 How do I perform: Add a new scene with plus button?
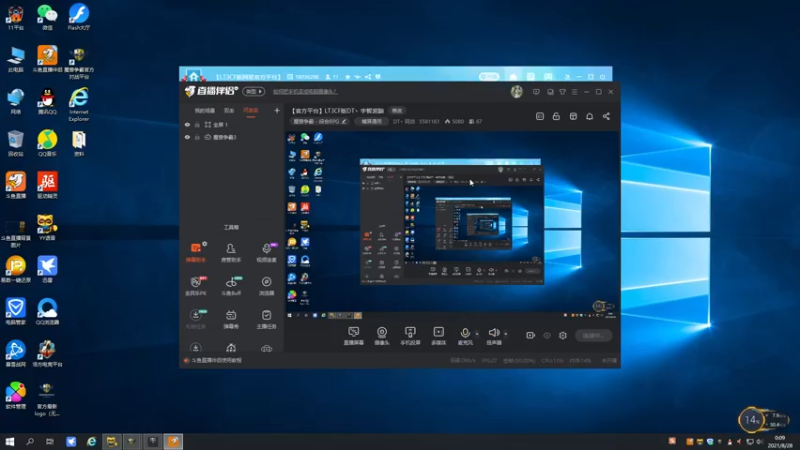(277, 110)
